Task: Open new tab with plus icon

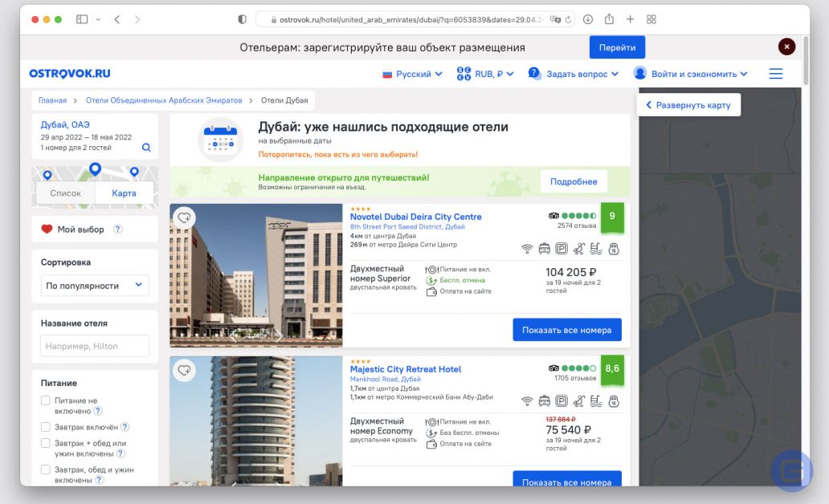Action: click(631, 19)
